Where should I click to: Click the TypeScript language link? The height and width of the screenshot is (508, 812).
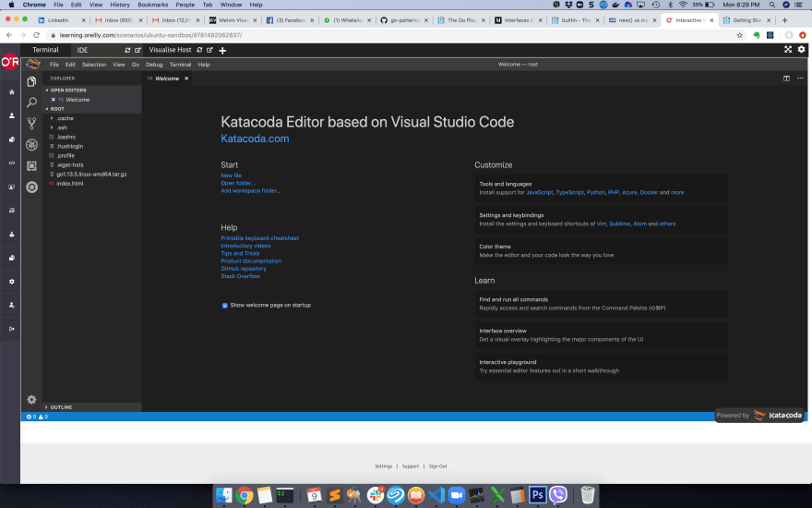[x=569, y=192]
